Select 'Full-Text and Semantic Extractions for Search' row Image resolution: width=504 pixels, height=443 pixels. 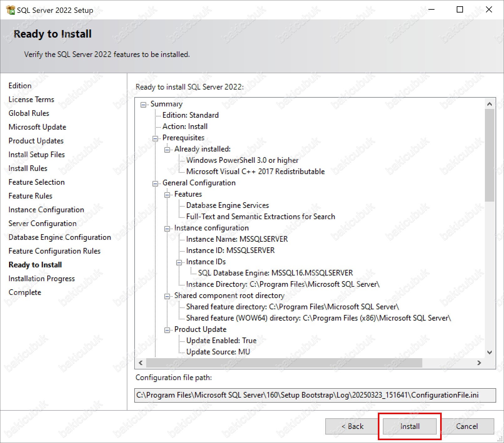tap(260, 217)
